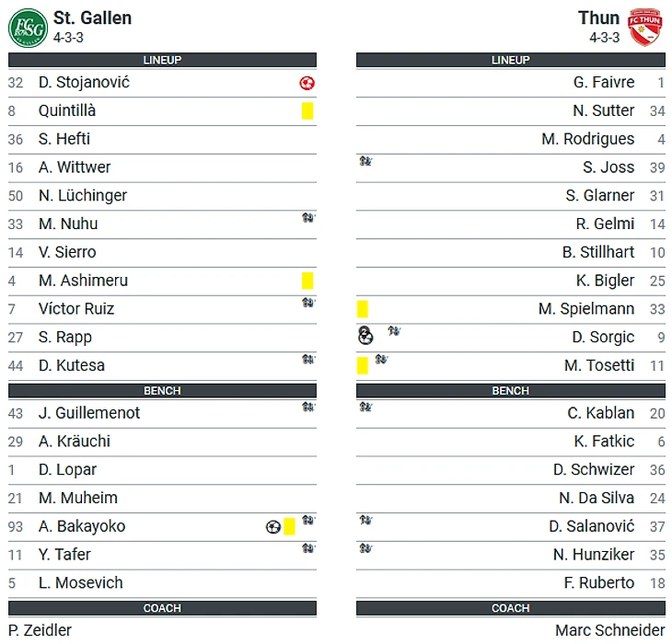The width and height of the screenshot is (672, 644).
Task: Click the red own-goal icon beside D. Stojanović
Action: tap(307, 83)
